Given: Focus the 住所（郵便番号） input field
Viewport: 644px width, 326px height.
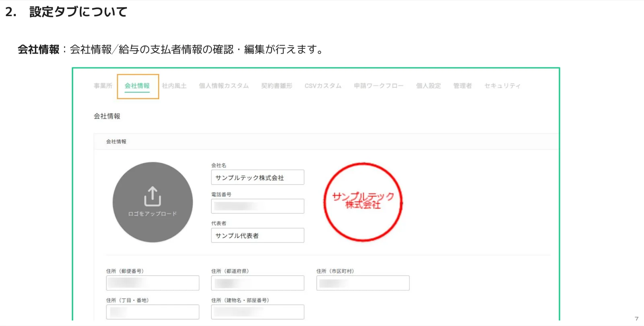Looking at the screenshot, I should [x=153, y=283].
